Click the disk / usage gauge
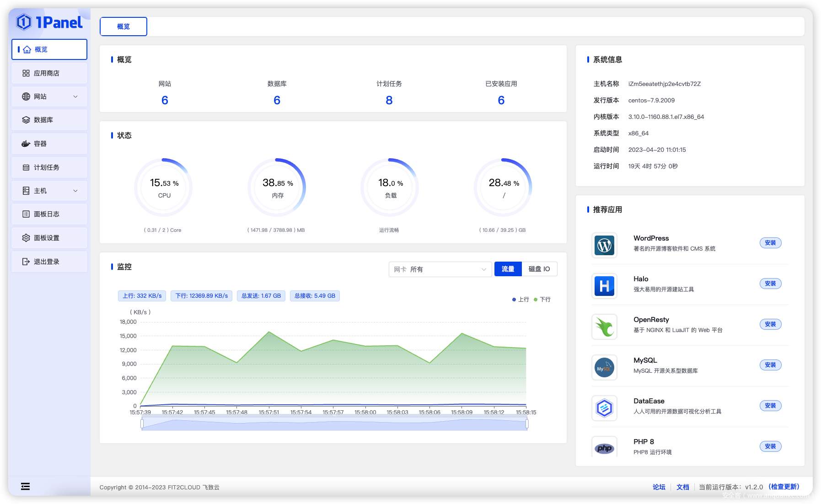821x504 pixels. click(503, 188)
